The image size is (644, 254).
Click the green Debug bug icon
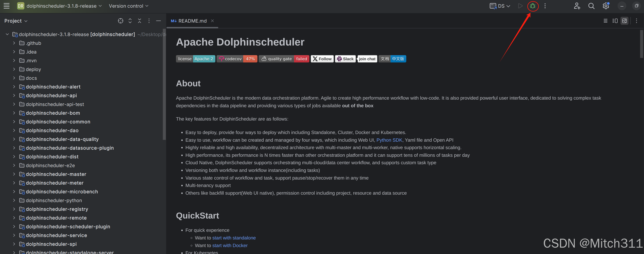[533, 6]
